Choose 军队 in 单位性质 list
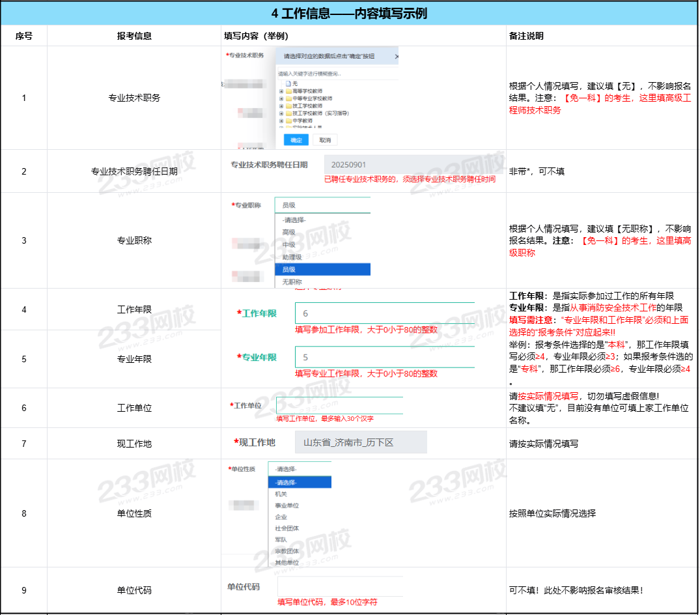The image size is (700, 615). point(300,539)
